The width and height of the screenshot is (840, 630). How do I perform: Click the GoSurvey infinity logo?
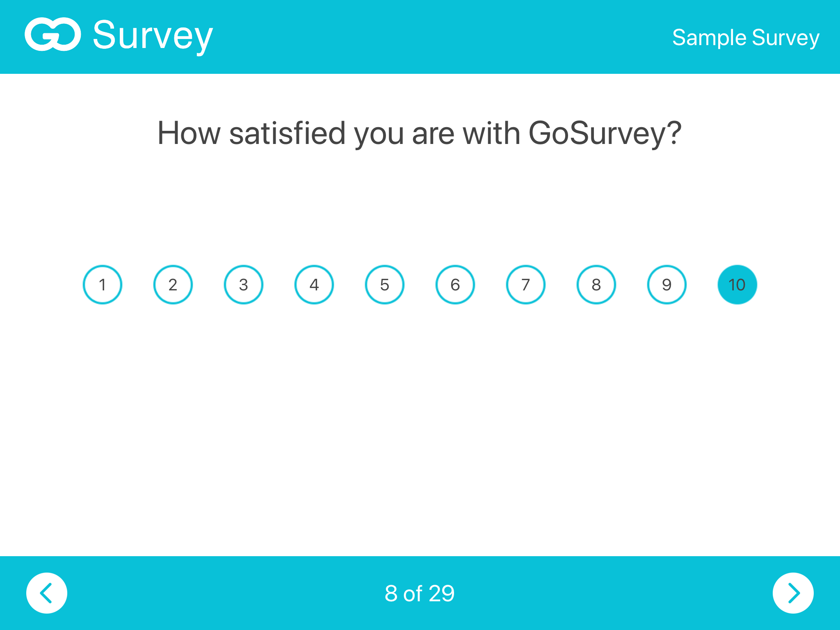(53, 34)
